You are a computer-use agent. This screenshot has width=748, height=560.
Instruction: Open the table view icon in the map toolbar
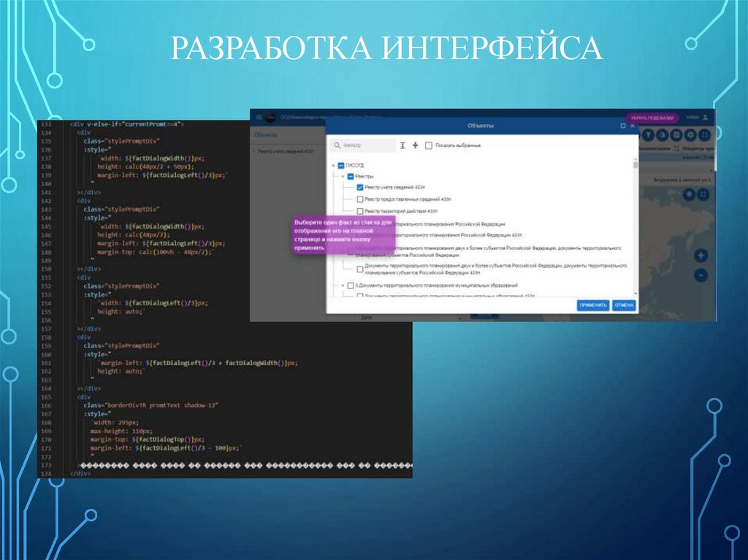(676, 135)
